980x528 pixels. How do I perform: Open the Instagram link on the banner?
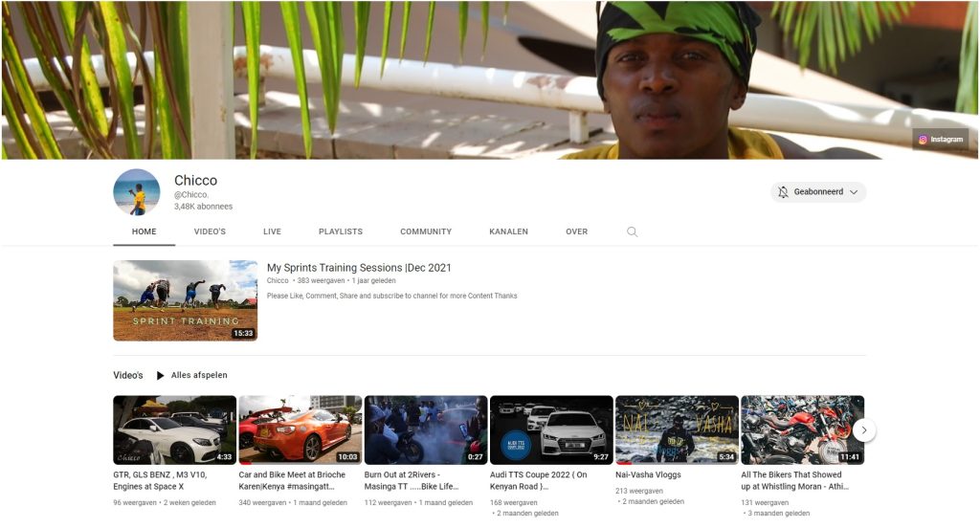click(941, 140)
